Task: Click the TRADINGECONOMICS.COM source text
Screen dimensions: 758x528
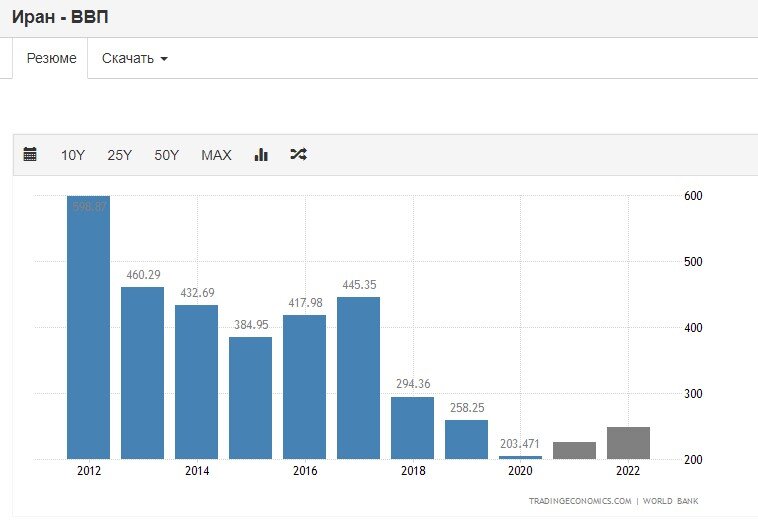Action: click(580, 501)
